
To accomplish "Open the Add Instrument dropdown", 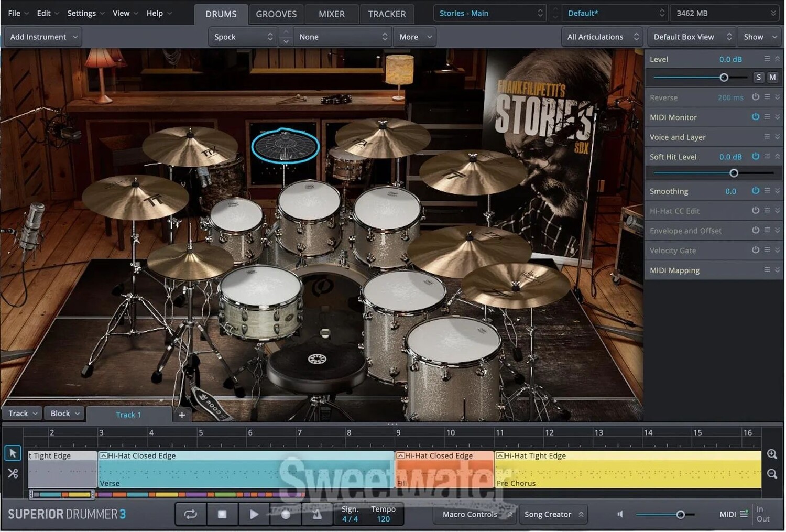I will tap(43, 37).
